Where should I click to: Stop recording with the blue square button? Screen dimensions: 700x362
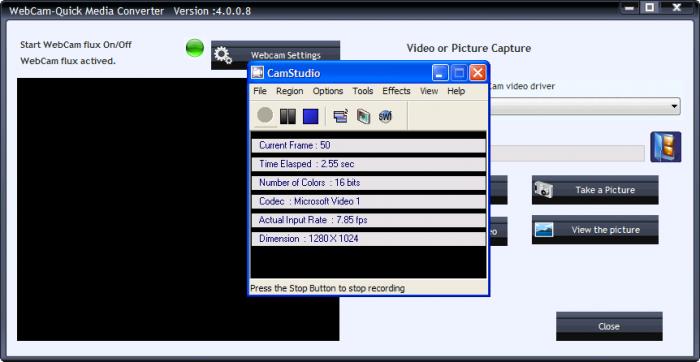(x=311, y=117)
